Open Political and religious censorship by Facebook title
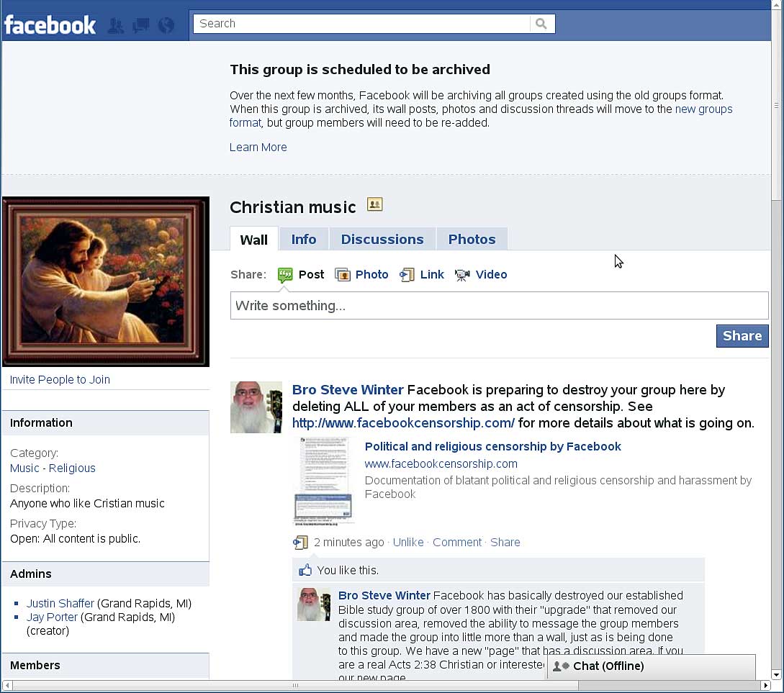The width and height of the screenshot is (784, 693). click(492, 447)
